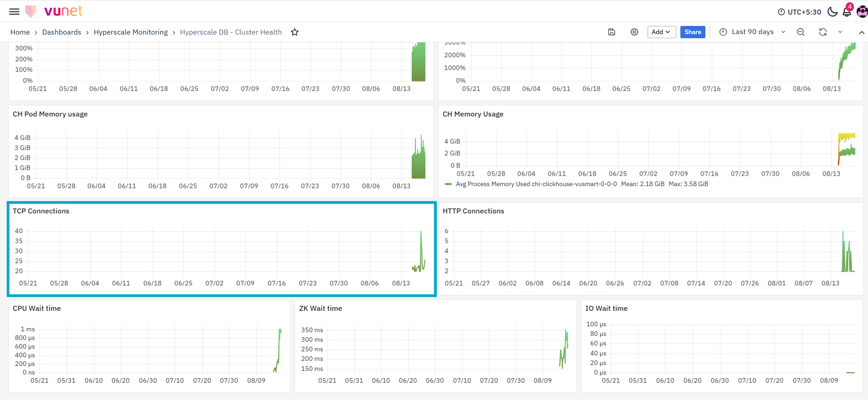Go to Home breadcrumb
Screen dimensions: 868x400
point(20,32)
